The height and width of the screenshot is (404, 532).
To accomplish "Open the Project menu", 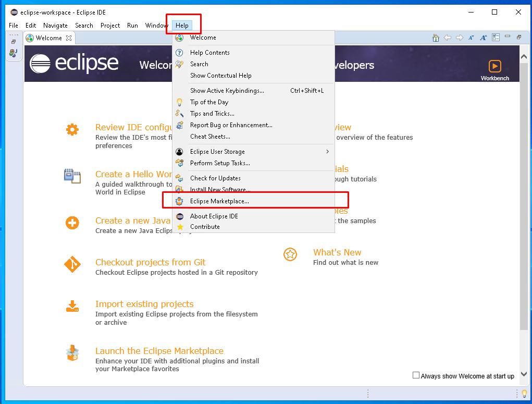I will (110, 26).
